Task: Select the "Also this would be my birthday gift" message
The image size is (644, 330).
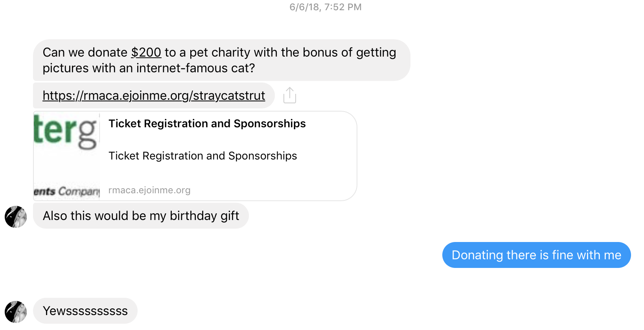Action: [x=141, y=216]
